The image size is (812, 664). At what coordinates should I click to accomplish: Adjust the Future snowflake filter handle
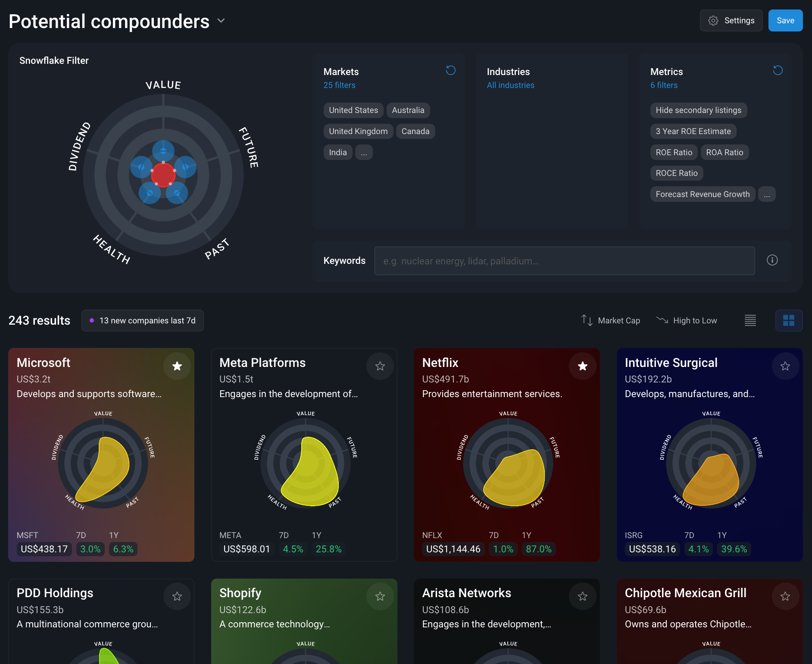[x=185, y=167]
